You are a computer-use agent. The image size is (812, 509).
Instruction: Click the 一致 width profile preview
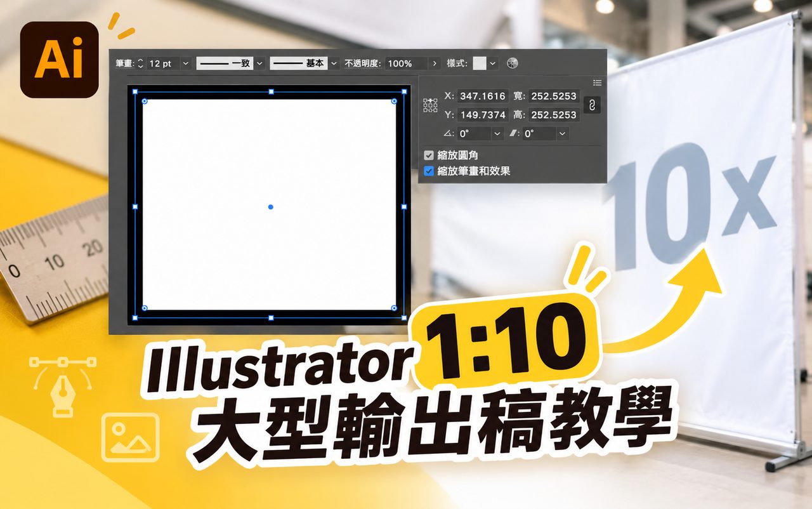click(225, 63)
